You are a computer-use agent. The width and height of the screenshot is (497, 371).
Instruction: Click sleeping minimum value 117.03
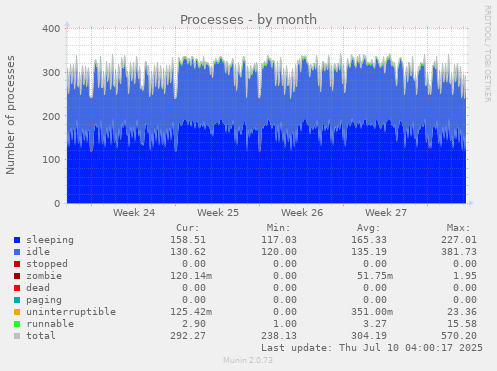pyautogui.click(x=279, y=240)
